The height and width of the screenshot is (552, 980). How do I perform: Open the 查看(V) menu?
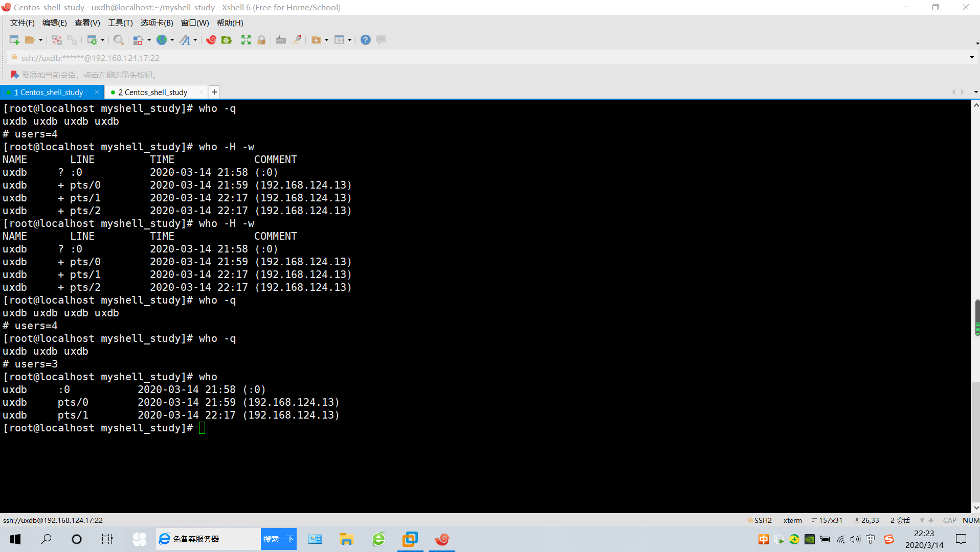point(86,22)
